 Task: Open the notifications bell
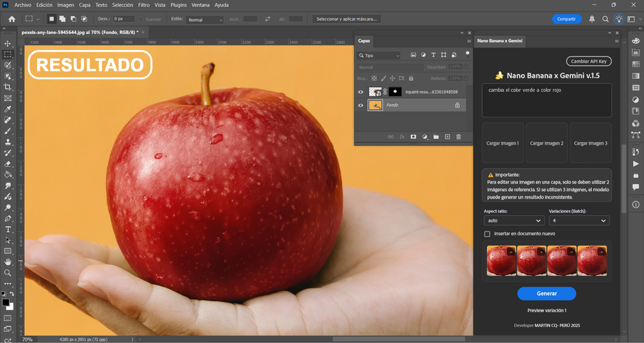click(592, 19)
